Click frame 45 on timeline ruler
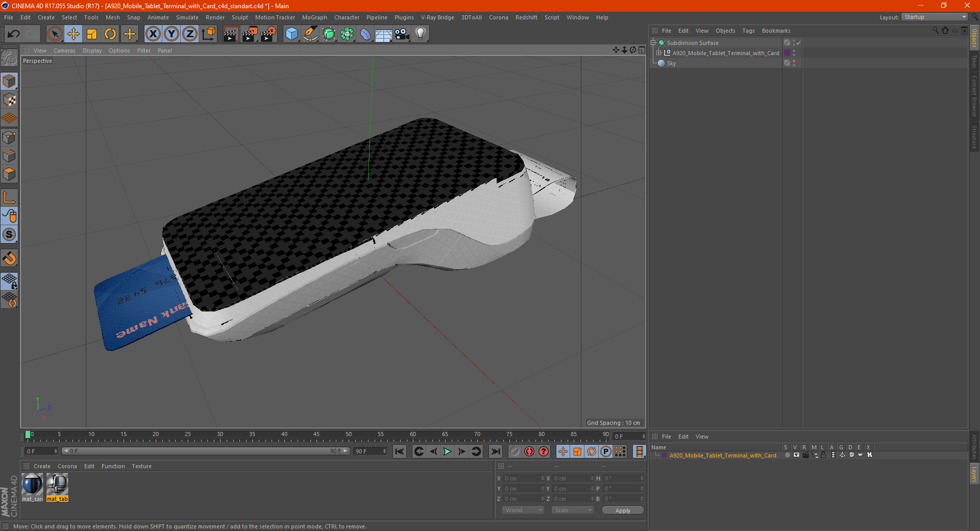The width and height of the screenshot is (980, 531). [316, 435]
